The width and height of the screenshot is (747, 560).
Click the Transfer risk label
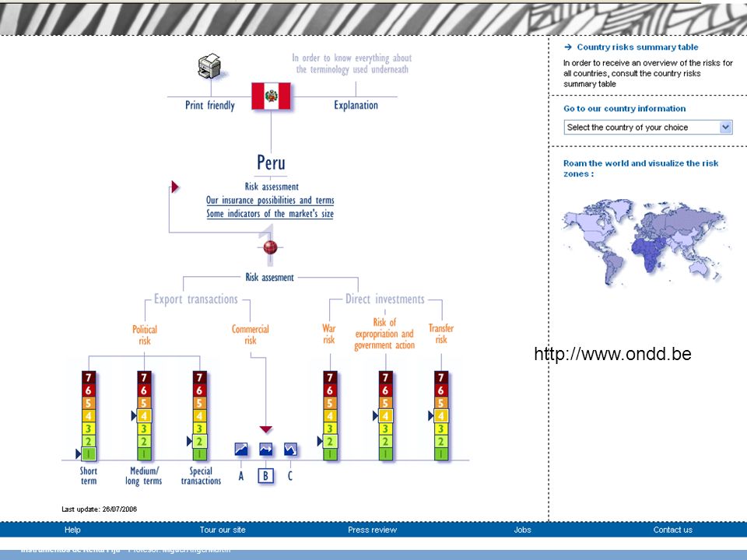[x=441, y=334]
